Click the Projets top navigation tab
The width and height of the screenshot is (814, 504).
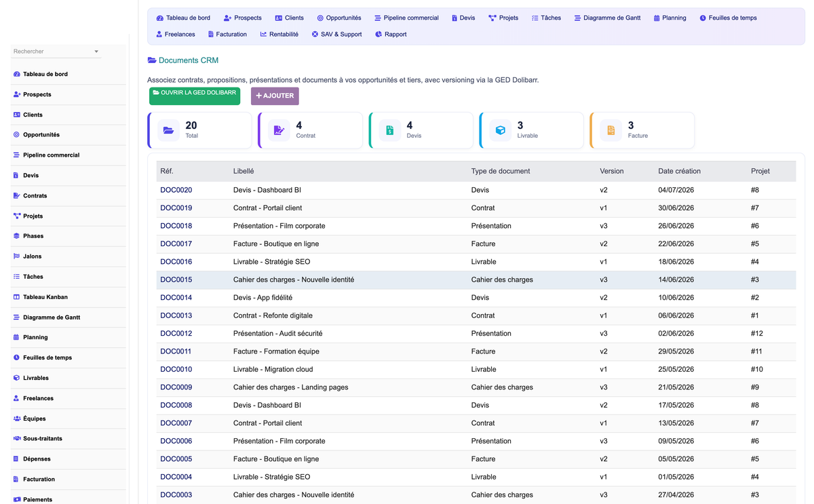(x=503, y=18)
